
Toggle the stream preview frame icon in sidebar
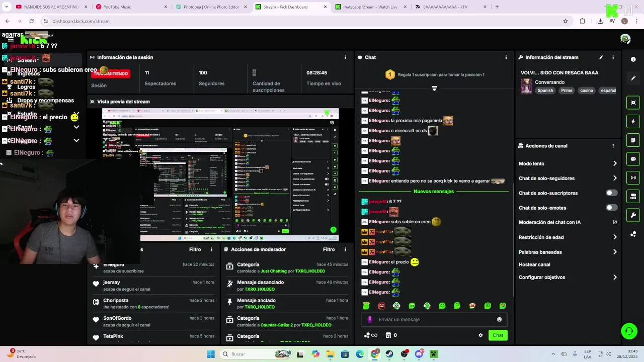[633, 103]
